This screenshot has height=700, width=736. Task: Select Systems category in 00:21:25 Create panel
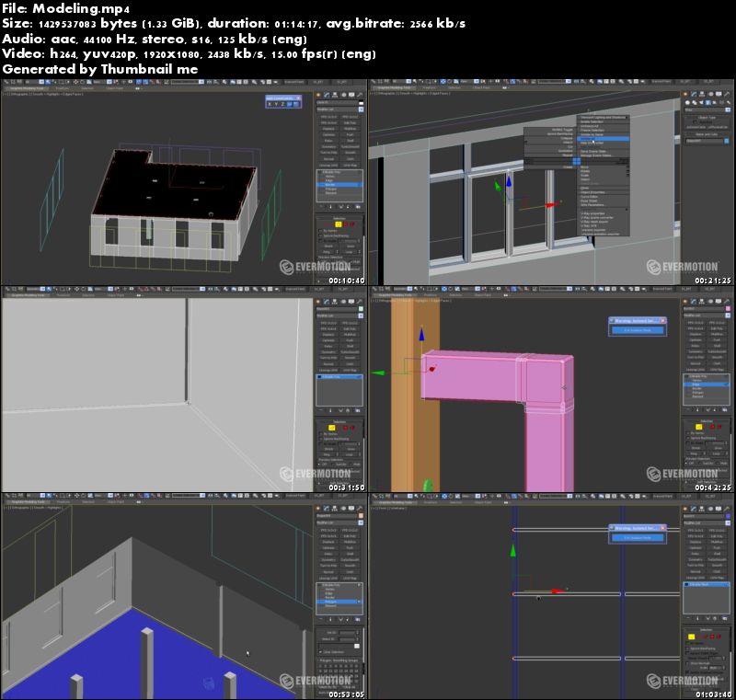pyautogui.click(x=729, y=102)
